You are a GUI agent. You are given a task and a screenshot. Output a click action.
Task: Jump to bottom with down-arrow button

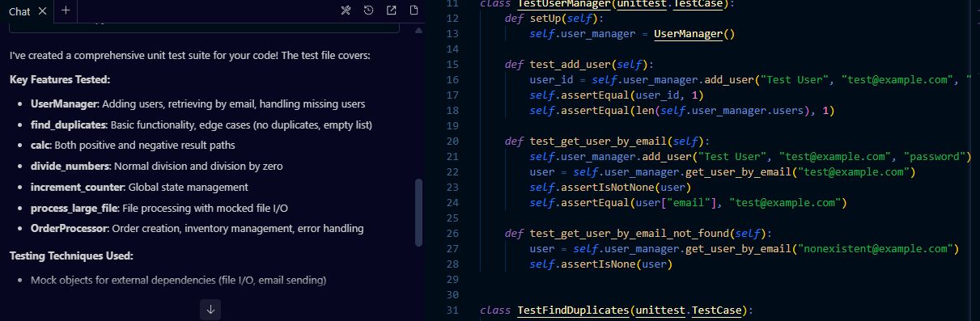(x=210, y=310)
